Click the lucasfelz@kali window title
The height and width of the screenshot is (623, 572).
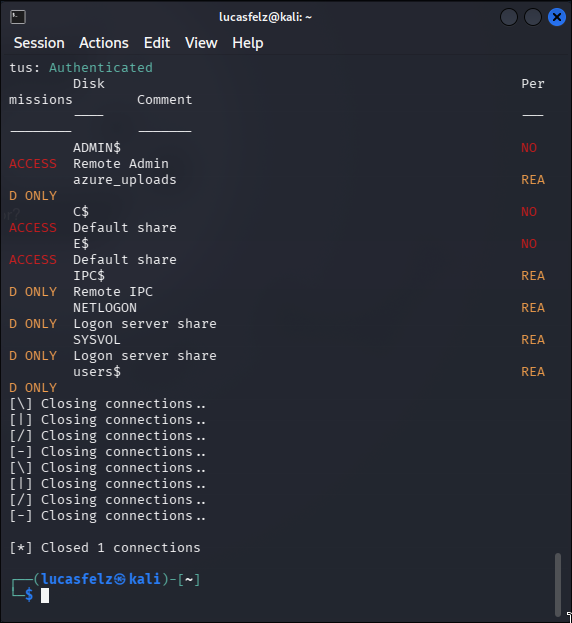click(265, 17)
